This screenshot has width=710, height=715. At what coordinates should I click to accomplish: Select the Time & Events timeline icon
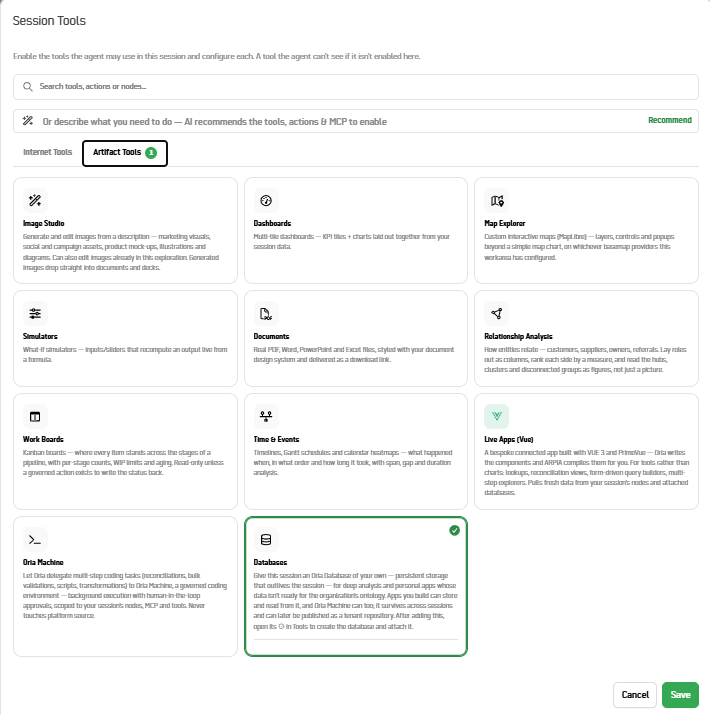(x=266, y=416)
